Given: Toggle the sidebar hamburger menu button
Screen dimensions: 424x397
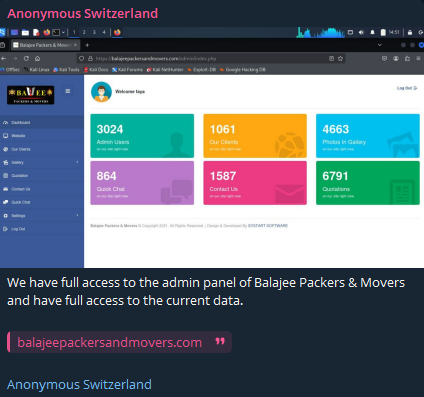Looking at the screenshot, I should pyautogui.click(x=68, y=91).
